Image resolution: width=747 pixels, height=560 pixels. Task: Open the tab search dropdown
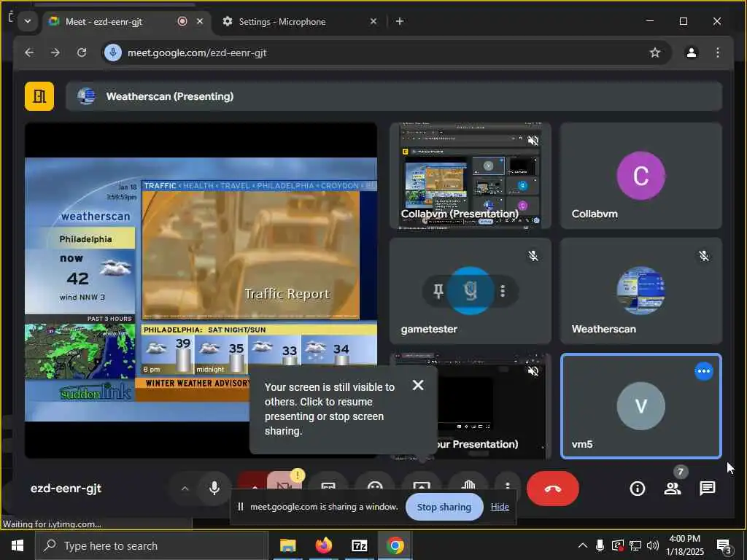(x=28, y=21)
